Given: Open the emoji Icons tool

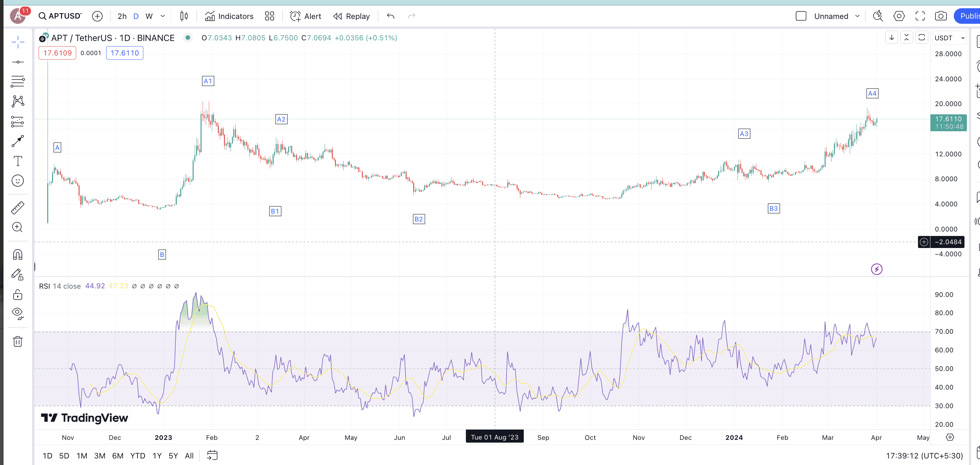Looking at the screenshot, I should click(x=18, y=180).
